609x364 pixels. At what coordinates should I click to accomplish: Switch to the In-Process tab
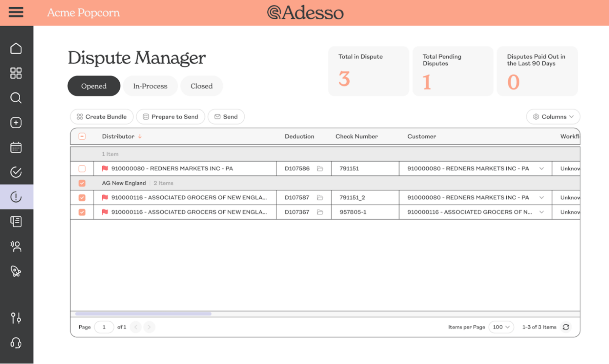[150, 86]
